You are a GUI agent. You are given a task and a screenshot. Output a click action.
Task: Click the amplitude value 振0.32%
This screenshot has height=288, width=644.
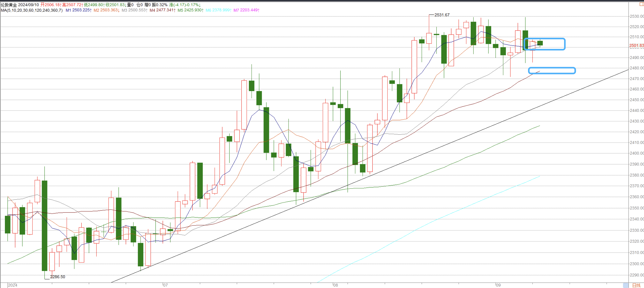(x=159, y=5)
